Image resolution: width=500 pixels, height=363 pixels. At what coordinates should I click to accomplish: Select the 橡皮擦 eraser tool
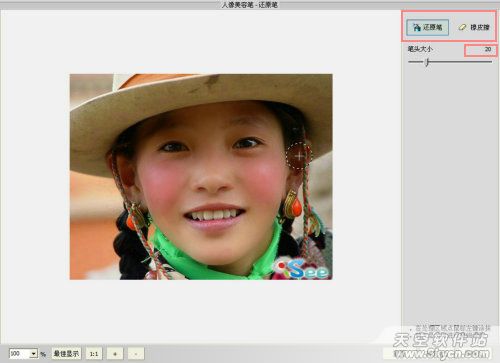pyautogui.click(x=474, y=27)
